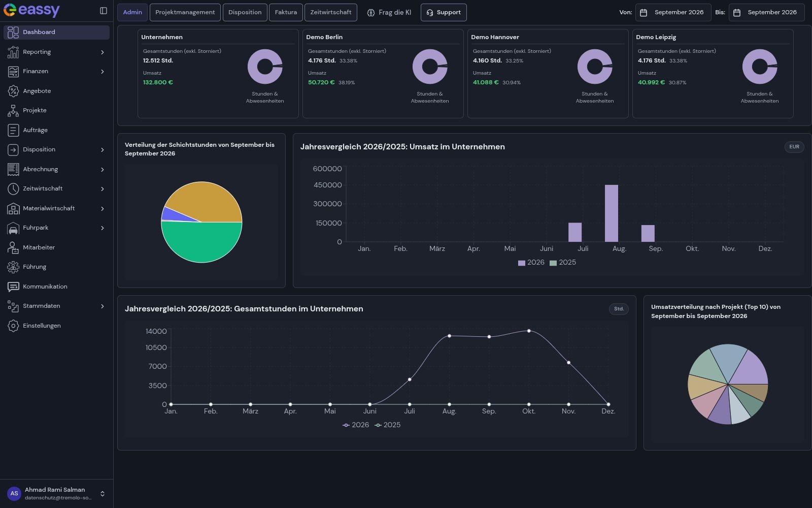Click the Aufträge document icon
812x508 pixels.
pyautogui.click(x=13, y=130)
